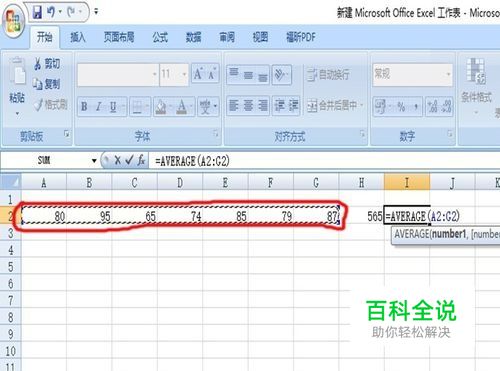Open font 字体 group dialog launcher
Screen dimensions: 500x371
coord(216,134)
